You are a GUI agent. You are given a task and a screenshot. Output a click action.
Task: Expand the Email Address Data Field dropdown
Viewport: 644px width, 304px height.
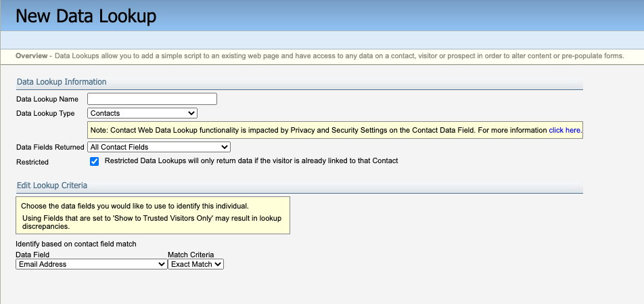point(91,264)
